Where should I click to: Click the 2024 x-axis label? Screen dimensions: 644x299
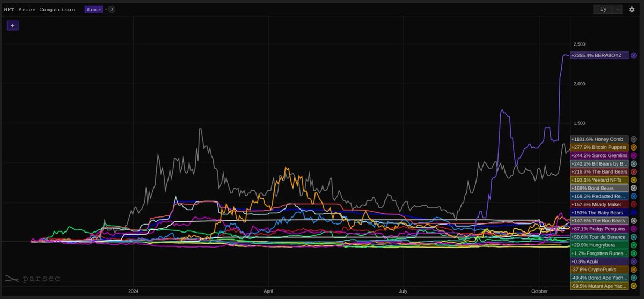pos(134,291)
